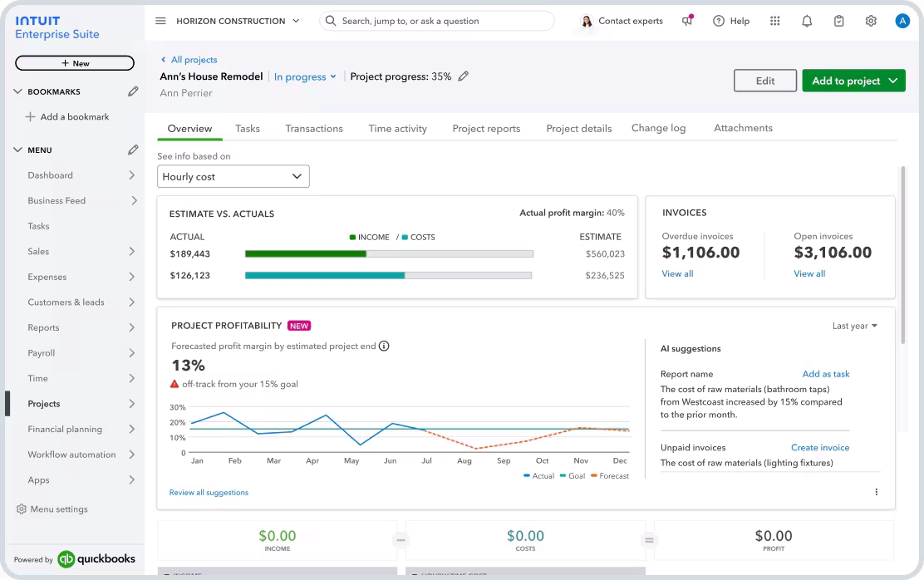Expand the Last year period selector
Image resolution: width=924 pixels, height=580 pixels.
click(855, 326)
